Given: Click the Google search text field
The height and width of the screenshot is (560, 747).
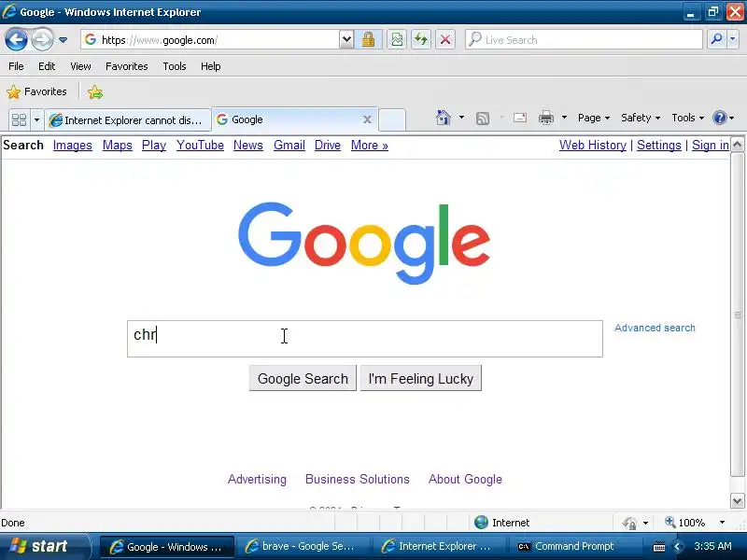Looking at the screenshot, I should click(x=365, y=339).
